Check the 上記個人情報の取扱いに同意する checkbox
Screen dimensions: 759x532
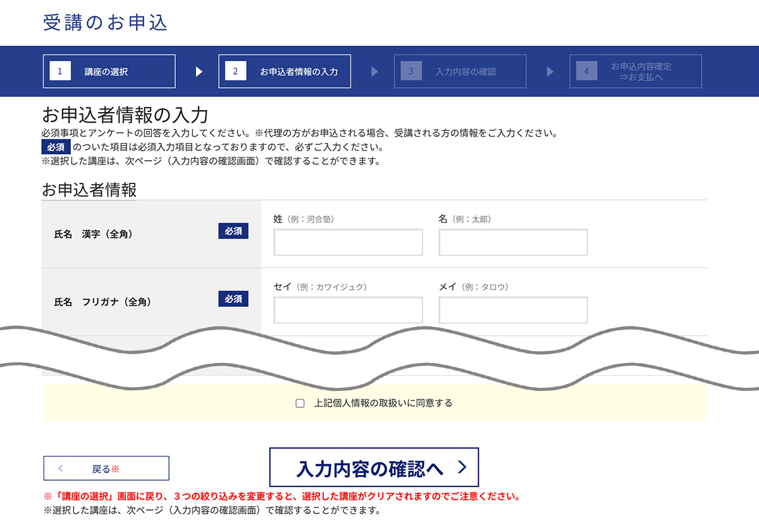[x=299, y=403]
